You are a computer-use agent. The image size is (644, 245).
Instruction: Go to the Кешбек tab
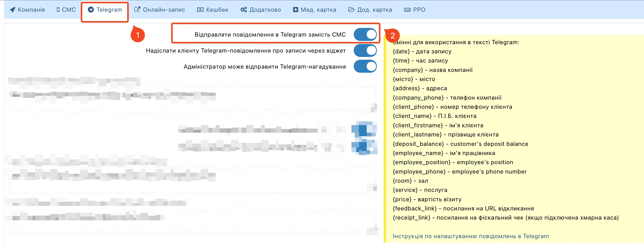[x=213, y=10]
